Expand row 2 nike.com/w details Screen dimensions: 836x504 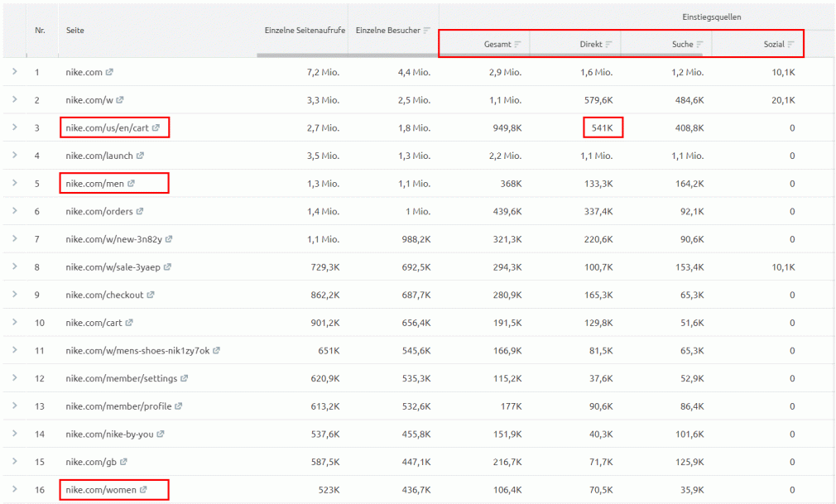(15, 99)
